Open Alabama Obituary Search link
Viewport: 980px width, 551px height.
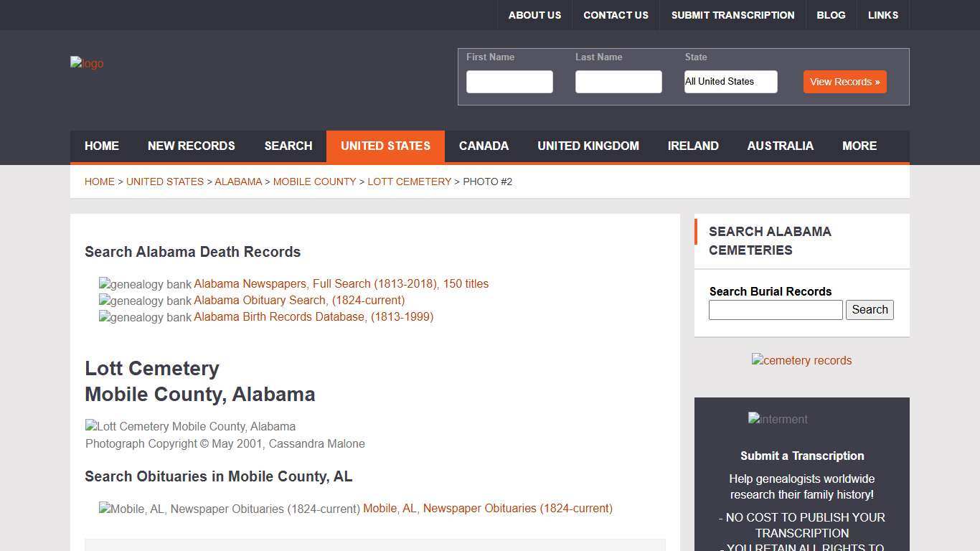[x=299, y=301]
